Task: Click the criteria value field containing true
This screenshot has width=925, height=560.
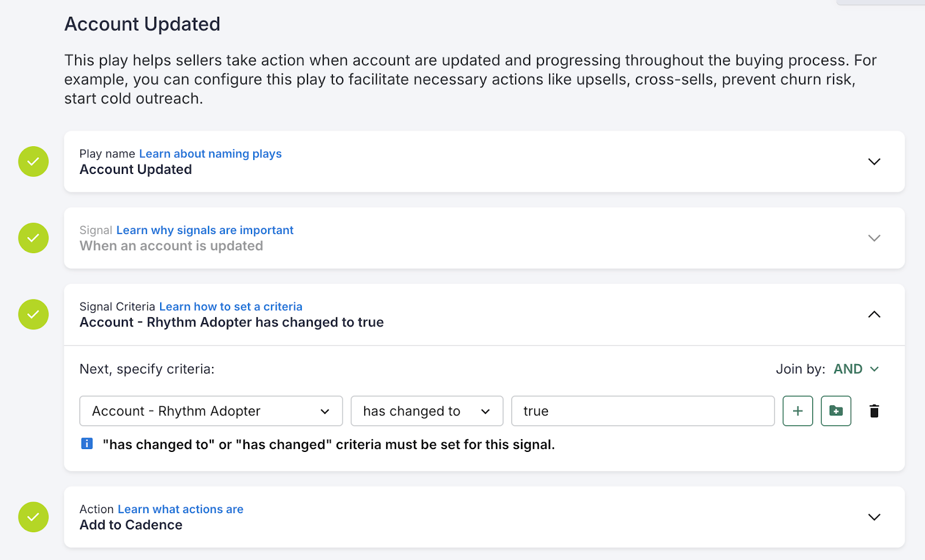Action: (642, 411)
